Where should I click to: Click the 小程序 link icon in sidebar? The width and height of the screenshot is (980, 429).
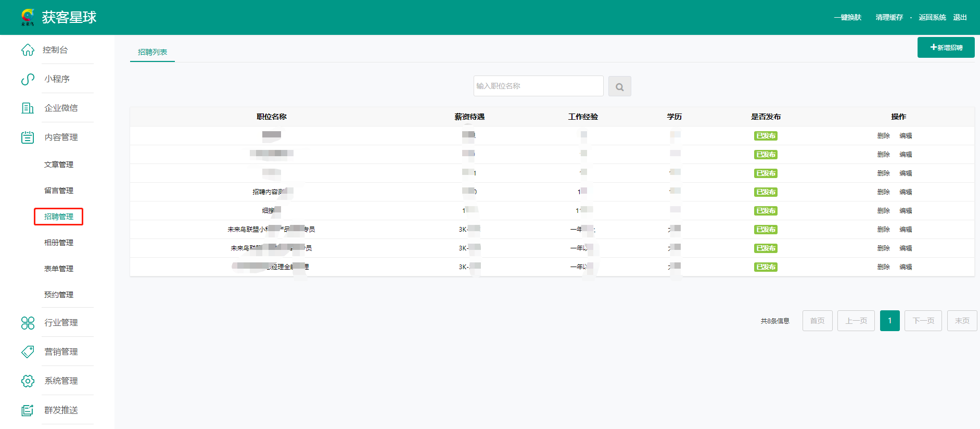[x=28, y=79]
